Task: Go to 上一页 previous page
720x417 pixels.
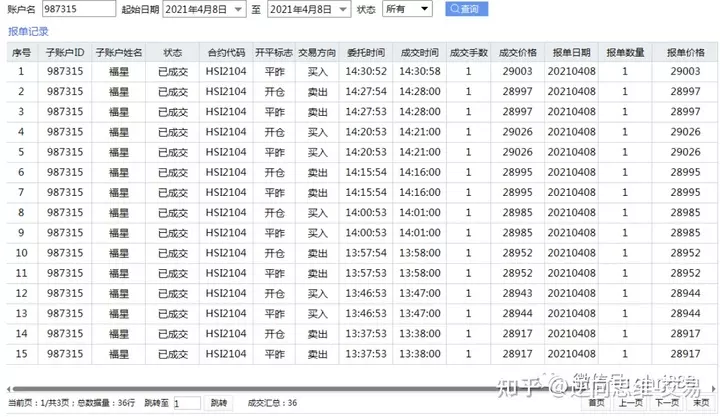Action: [x=630, y=403]
